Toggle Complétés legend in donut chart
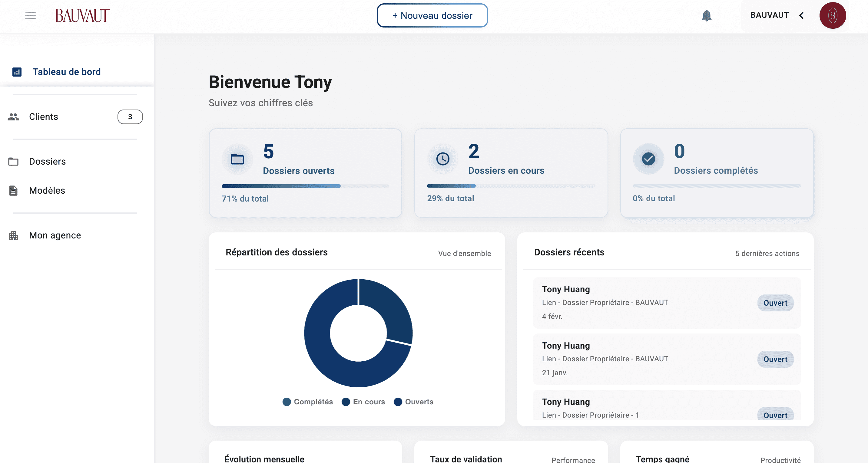 click(308, 402)
